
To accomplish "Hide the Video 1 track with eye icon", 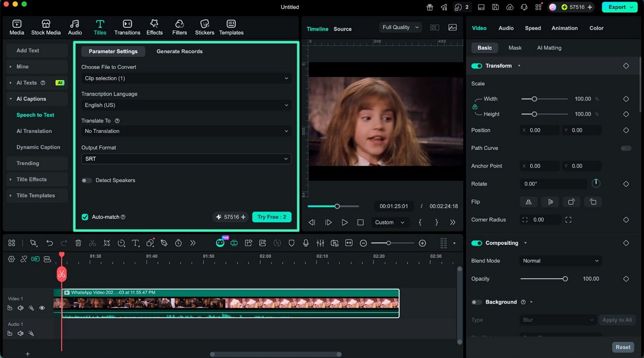I will tap(42, 308).
